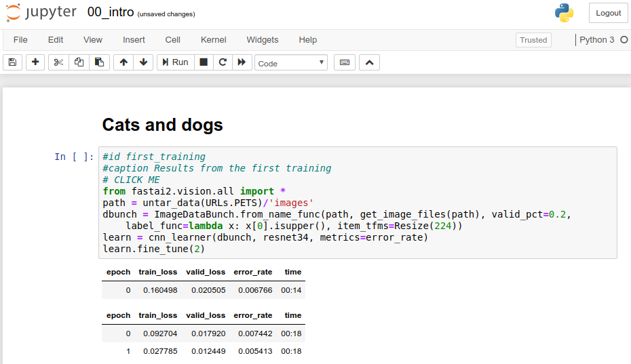The width and height of the screenshot is (631, 364).
Task: Click the Logout button
Action: coord(608,13)
